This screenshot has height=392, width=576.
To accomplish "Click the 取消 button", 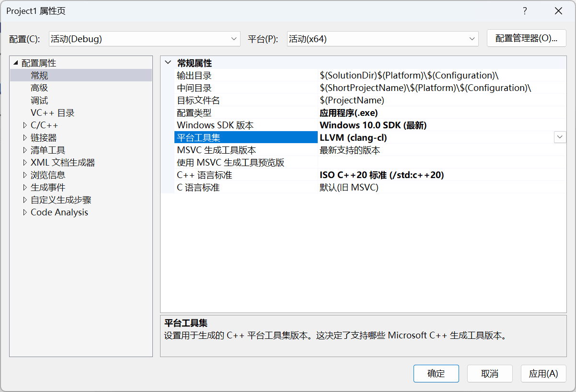I will pyautogui.click(x=490, y=374).
